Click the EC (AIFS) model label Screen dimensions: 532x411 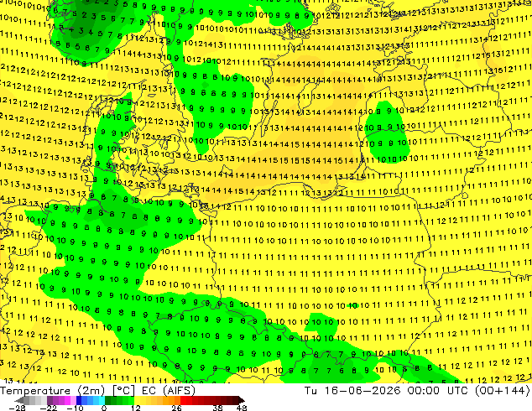(169, 391)
